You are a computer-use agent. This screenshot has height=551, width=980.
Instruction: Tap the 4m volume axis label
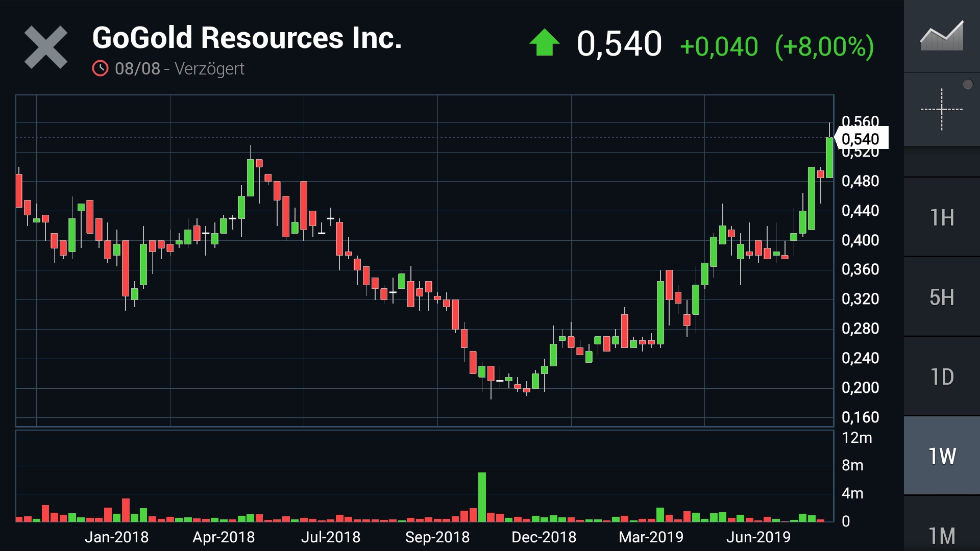click(x=852, y=493)
